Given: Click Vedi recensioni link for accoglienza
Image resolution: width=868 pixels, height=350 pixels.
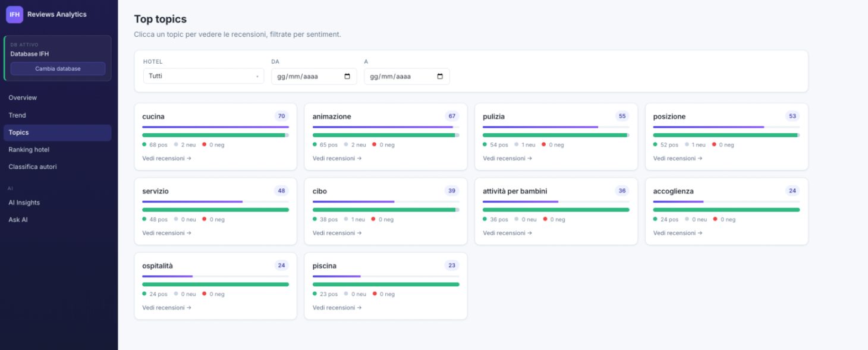Looking at the screenshot, I should click(678, 233).
